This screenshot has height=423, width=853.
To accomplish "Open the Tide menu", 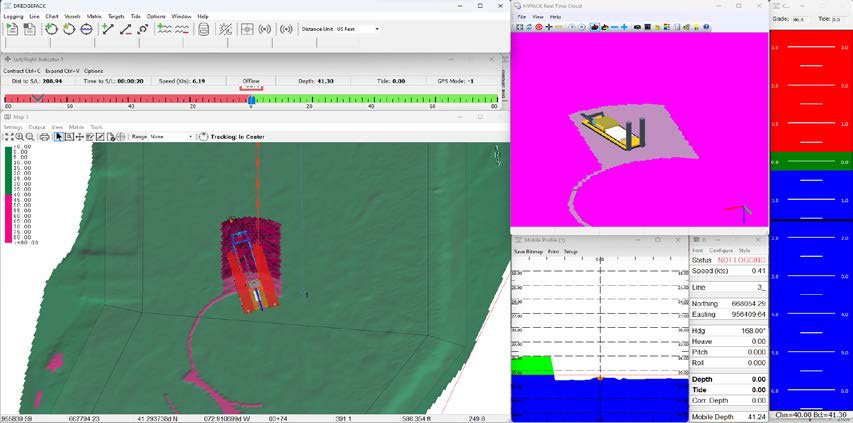I will pyautogui.click(x=135, y=16).
